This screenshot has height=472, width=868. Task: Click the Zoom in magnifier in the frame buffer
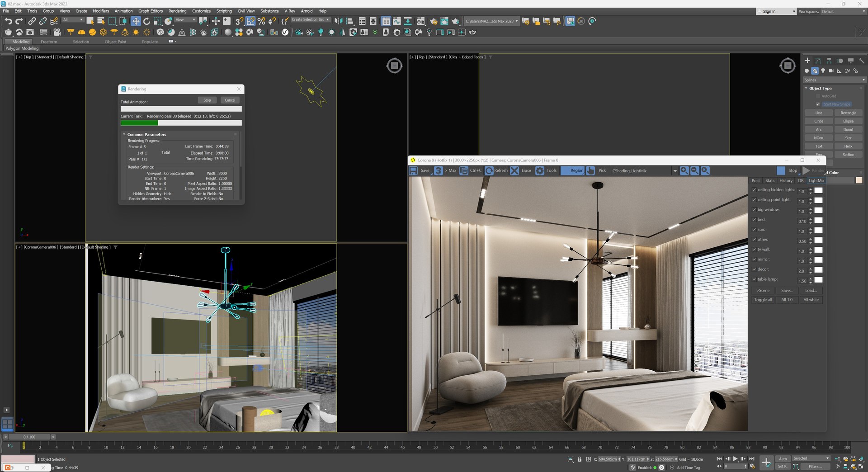pyautogui.click(x=684, y=170)
